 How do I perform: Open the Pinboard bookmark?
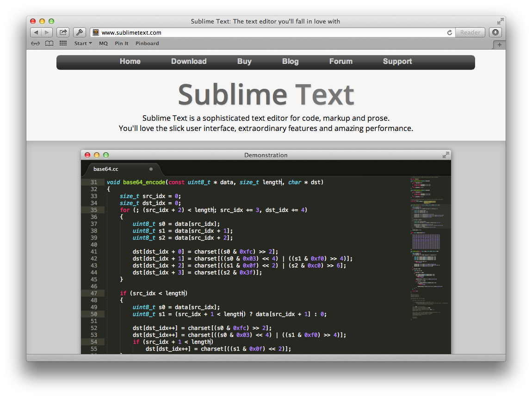click(x=147, y=44)
